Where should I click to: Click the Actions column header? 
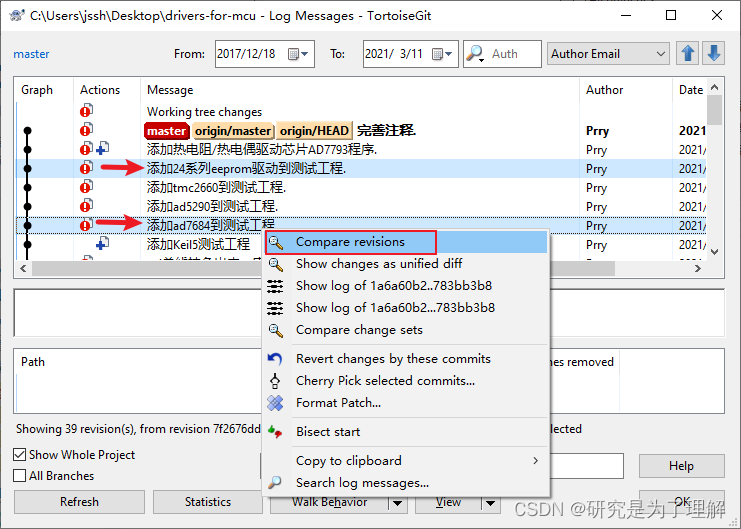(x=107, y=90)
